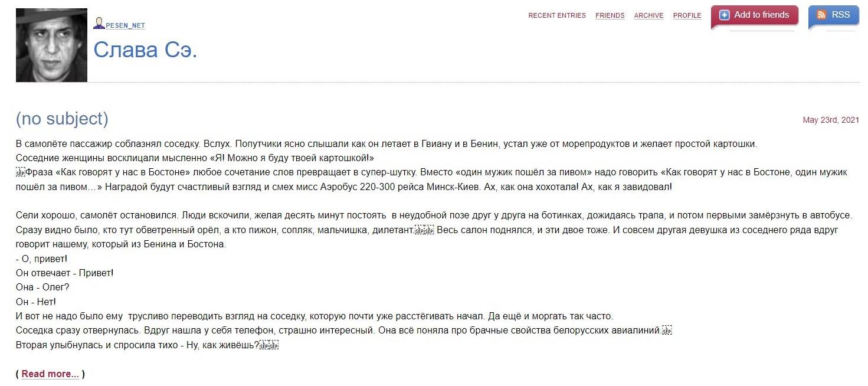Click the orange RSS feed icon
Screen dimensions: 868x386
pos(821,15)
